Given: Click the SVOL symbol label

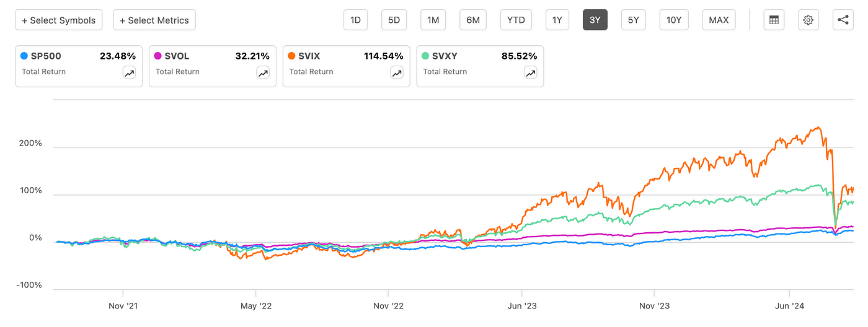Looking at the screenshot, I should 178,56.
